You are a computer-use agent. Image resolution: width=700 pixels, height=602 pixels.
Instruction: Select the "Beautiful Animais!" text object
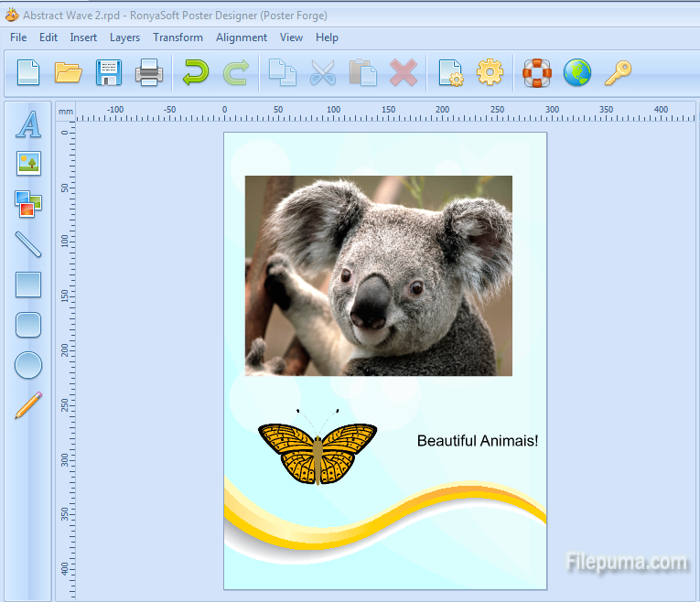[478, 441]
